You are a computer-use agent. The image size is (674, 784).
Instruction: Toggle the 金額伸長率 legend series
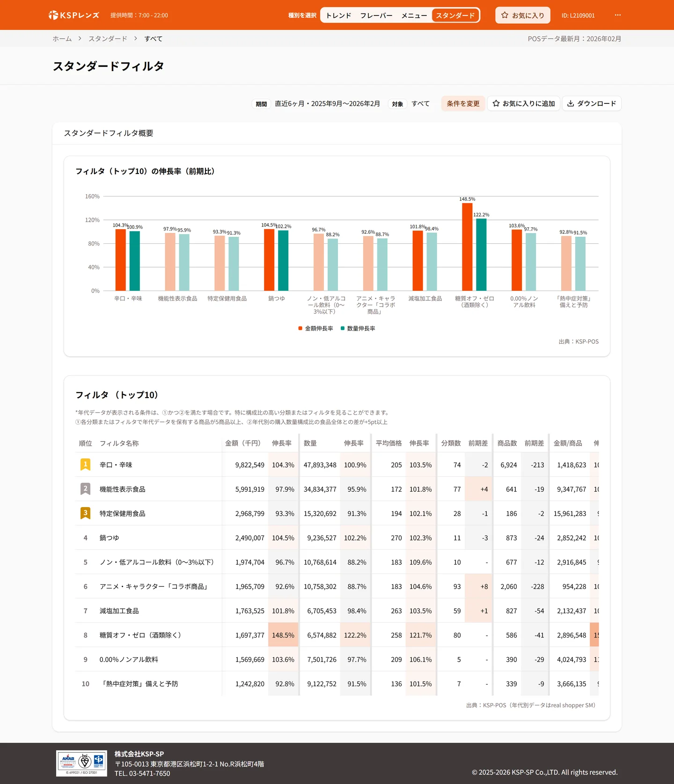pyautogui.click(x=315, y=328)
